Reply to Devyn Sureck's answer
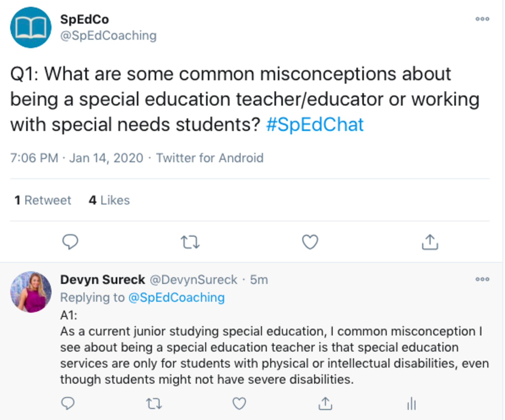This screenshot has width=505, height=420. click(68, 404)
